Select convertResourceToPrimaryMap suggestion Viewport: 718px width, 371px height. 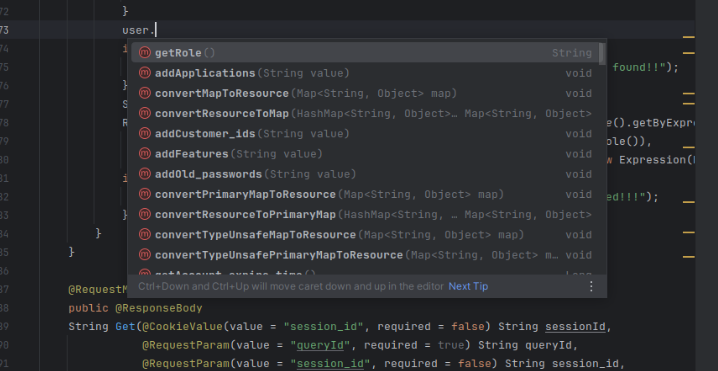click(x=365, y=214)
